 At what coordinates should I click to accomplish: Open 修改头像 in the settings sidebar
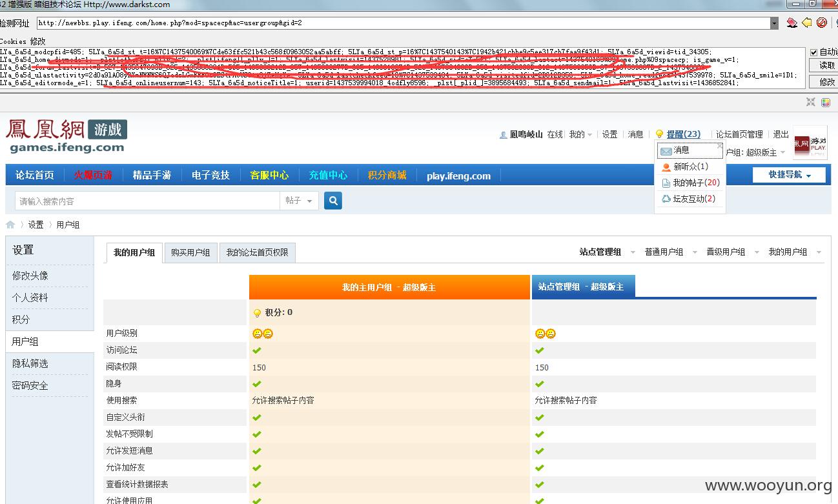coord(30,276)
